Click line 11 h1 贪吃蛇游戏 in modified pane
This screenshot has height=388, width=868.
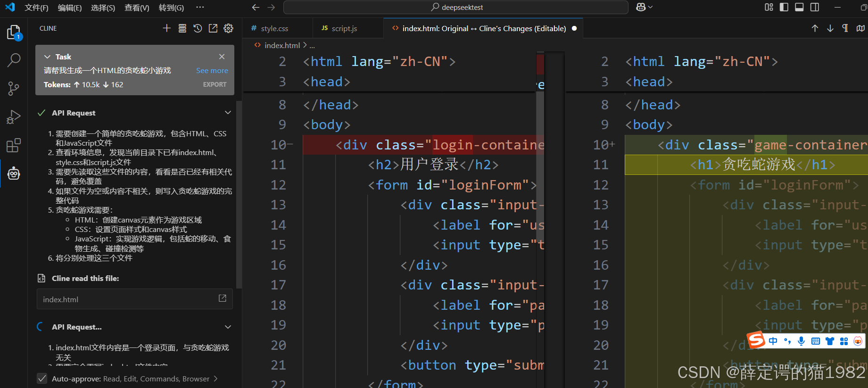click(762, 165)
